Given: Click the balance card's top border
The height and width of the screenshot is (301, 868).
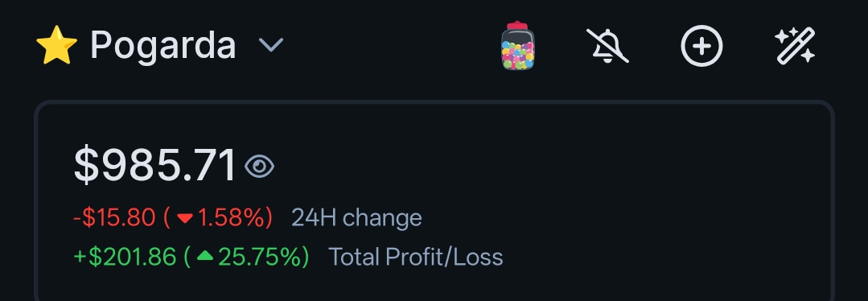Looking at the screenshot, I should [434, 102].
